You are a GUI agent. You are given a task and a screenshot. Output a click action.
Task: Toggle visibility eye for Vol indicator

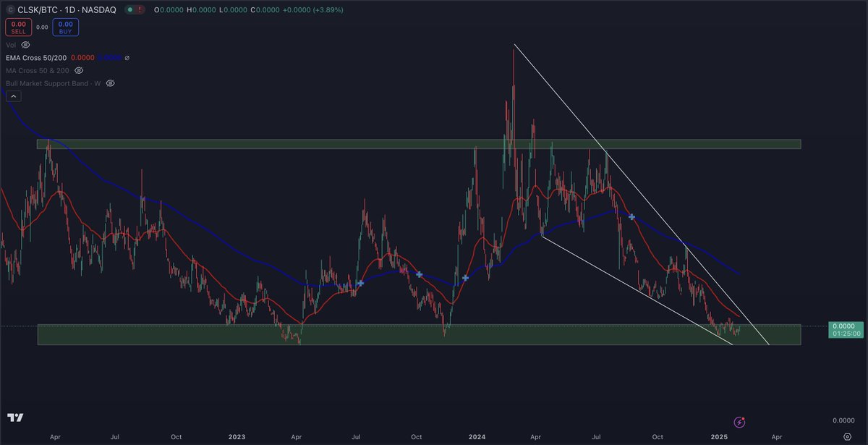coord(25,45)
